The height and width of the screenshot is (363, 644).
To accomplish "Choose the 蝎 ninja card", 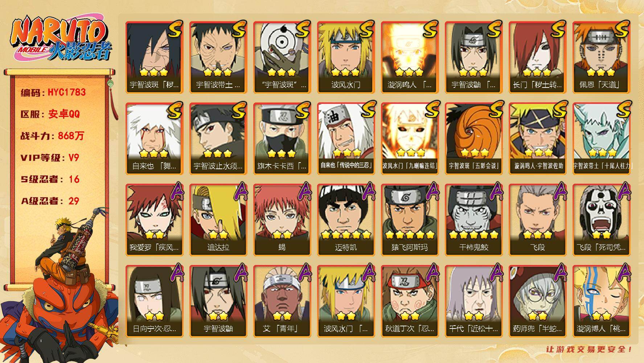I will tap(282, 220).
